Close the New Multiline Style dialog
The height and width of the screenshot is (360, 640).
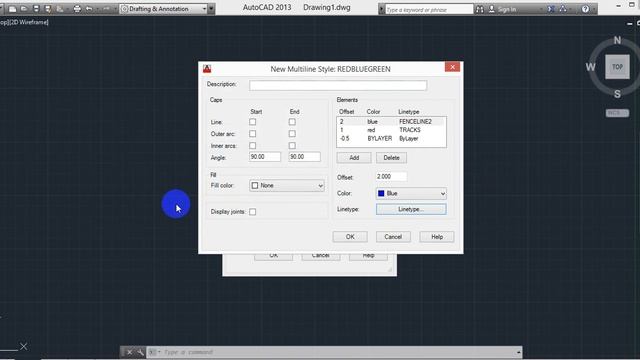[x=452, y=67]
